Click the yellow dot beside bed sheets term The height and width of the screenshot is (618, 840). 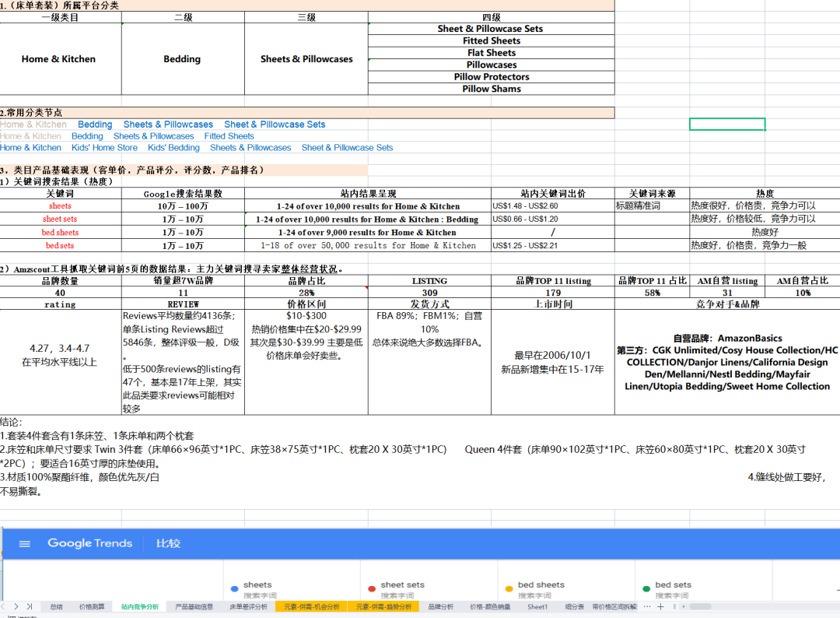click(509, 588)
